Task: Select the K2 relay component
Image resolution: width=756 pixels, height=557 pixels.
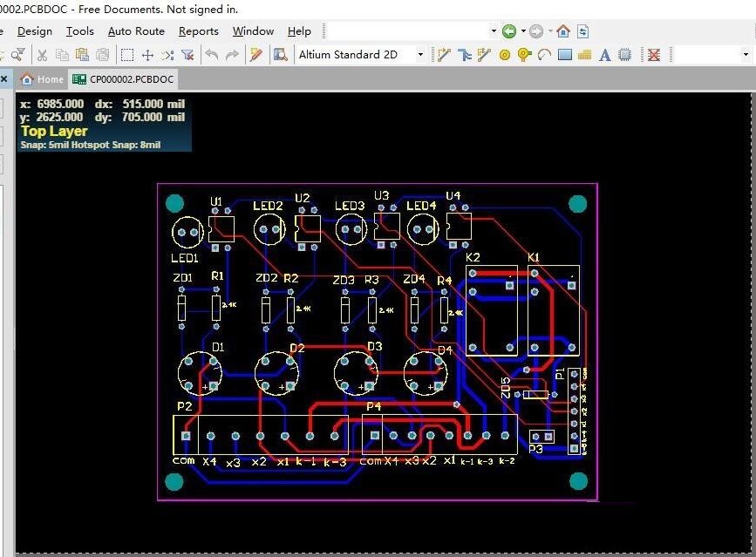Action: click(491, 311)
